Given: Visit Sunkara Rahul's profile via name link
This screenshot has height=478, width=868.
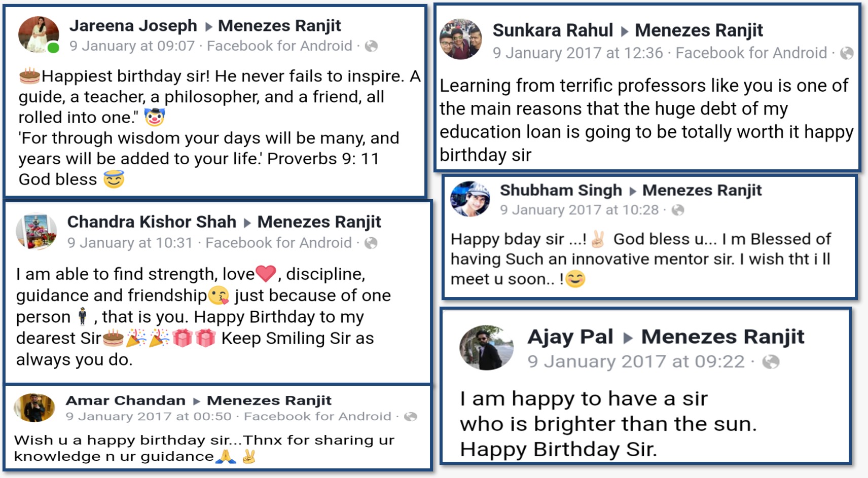Looking at the screenshot, I should [553, 30].
